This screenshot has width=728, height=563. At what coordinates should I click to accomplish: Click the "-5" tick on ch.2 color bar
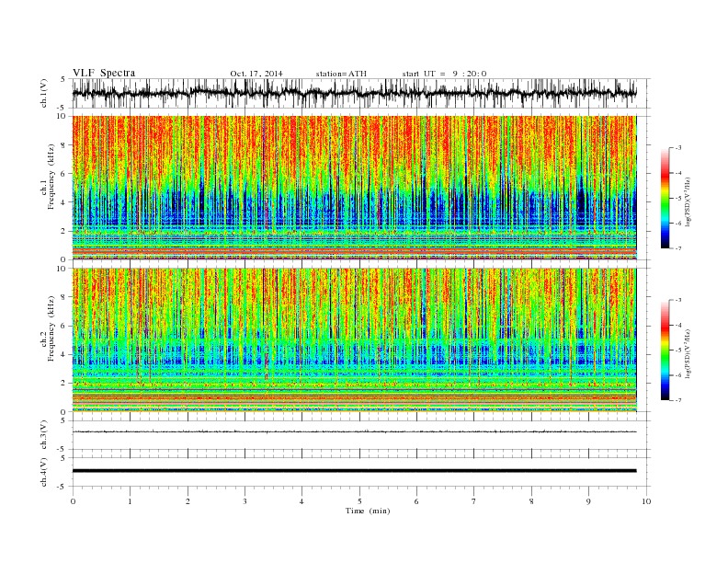pyautogui.click(x=677, y=350)
